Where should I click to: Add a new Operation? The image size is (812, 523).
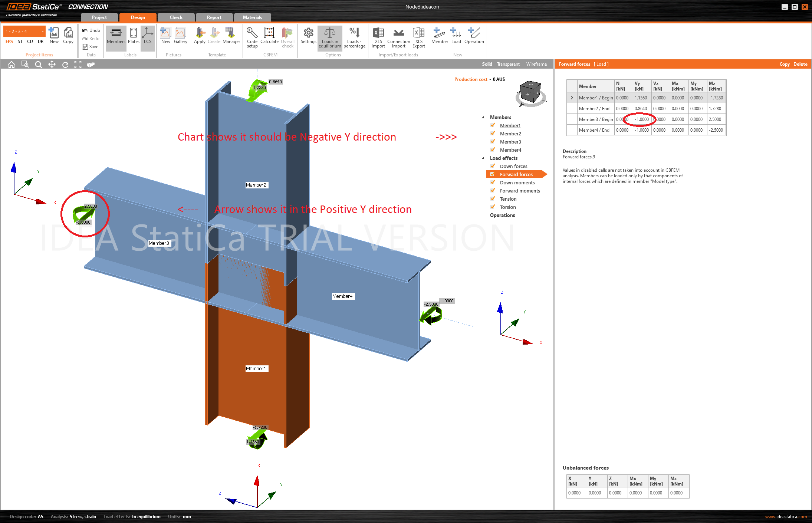tap(474, 35)
